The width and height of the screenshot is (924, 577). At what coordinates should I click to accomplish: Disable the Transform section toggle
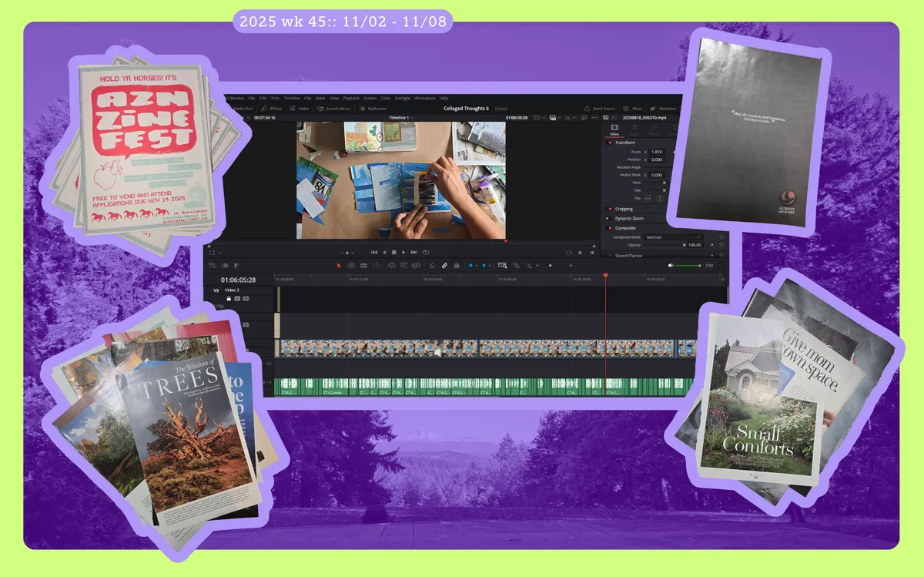[609, 143]
